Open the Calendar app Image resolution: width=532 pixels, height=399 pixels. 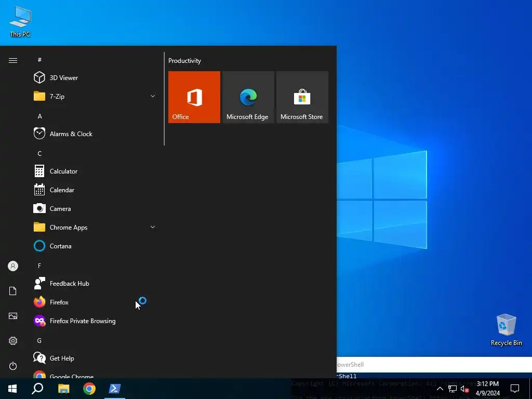[94, 190]
